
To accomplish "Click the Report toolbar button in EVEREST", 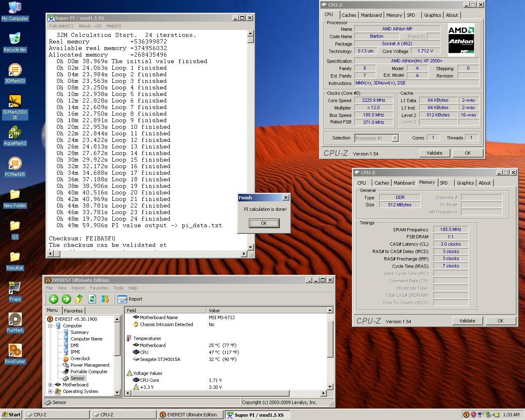I will 130,299.
